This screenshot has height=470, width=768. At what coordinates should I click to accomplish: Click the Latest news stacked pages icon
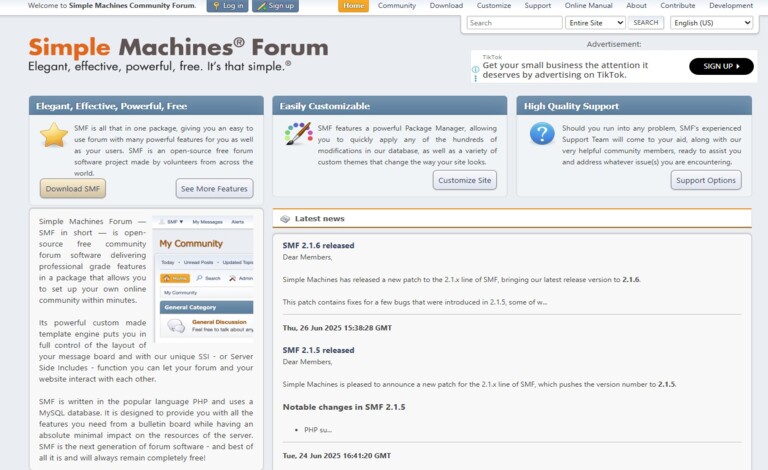(285, 219)
